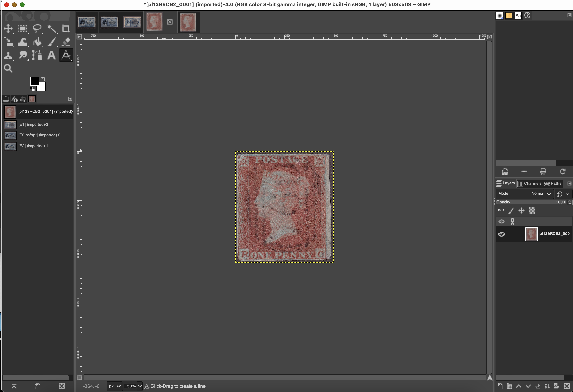Open the help question-mark tab
The width and height of the screenshot is (573, 392).
[x=527, y=16]
